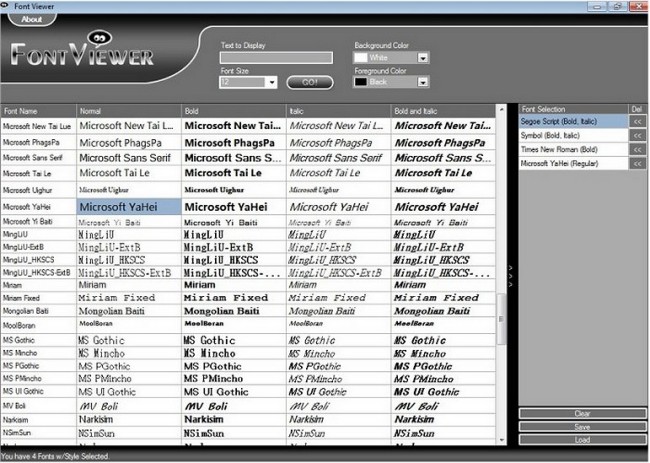The width and height of the screenshot is (650, 463).
Task: Select the Bold MV Boli sample
Action: click(x=234, y=406)
